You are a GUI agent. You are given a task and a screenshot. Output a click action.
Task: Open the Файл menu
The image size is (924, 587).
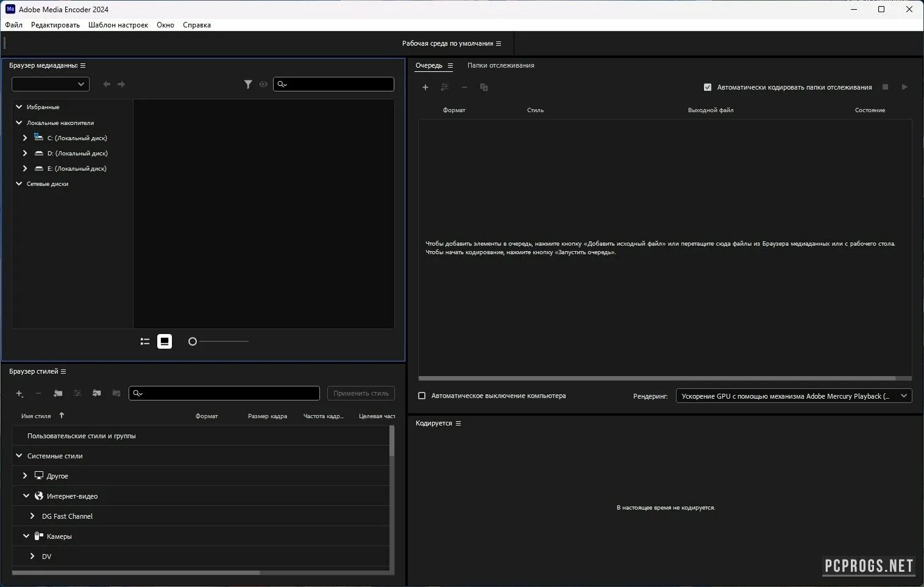click(13, 25)
